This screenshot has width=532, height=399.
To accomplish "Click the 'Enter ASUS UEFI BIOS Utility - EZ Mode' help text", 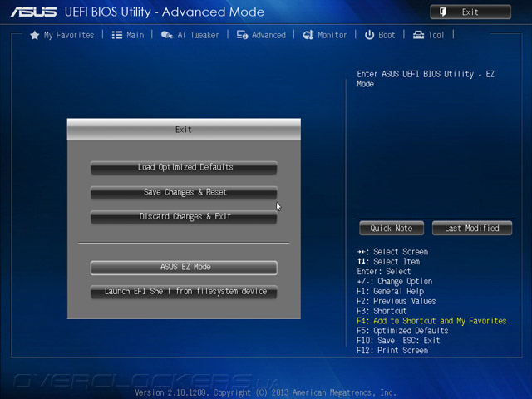I will pyautogui.click(x=426, y=79).
